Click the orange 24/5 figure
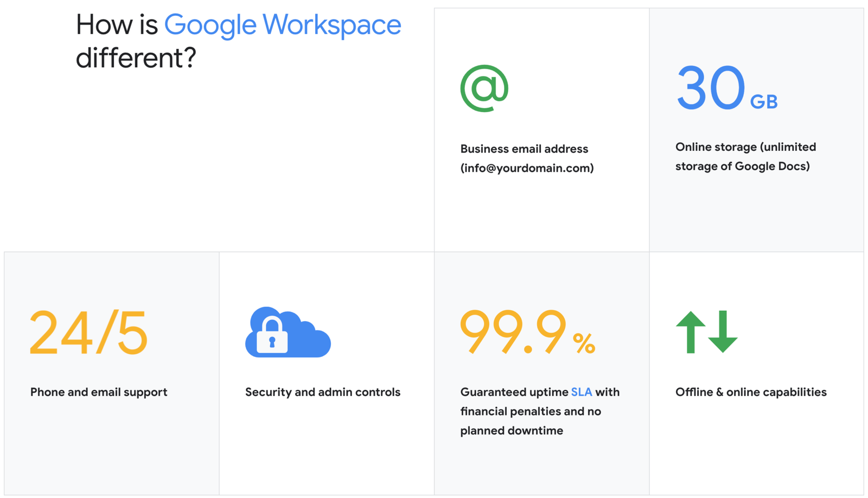Image resolution: width=868 pixels, height=498 pixels. (88, 333)
